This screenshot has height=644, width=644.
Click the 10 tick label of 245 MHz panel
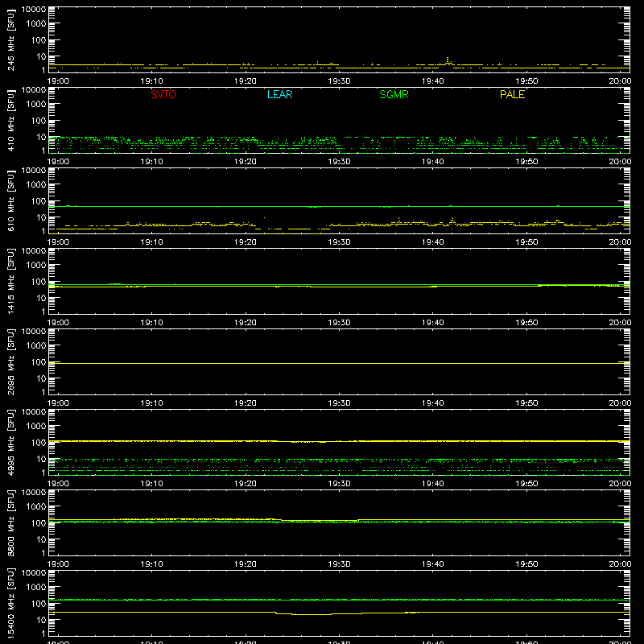41,56
